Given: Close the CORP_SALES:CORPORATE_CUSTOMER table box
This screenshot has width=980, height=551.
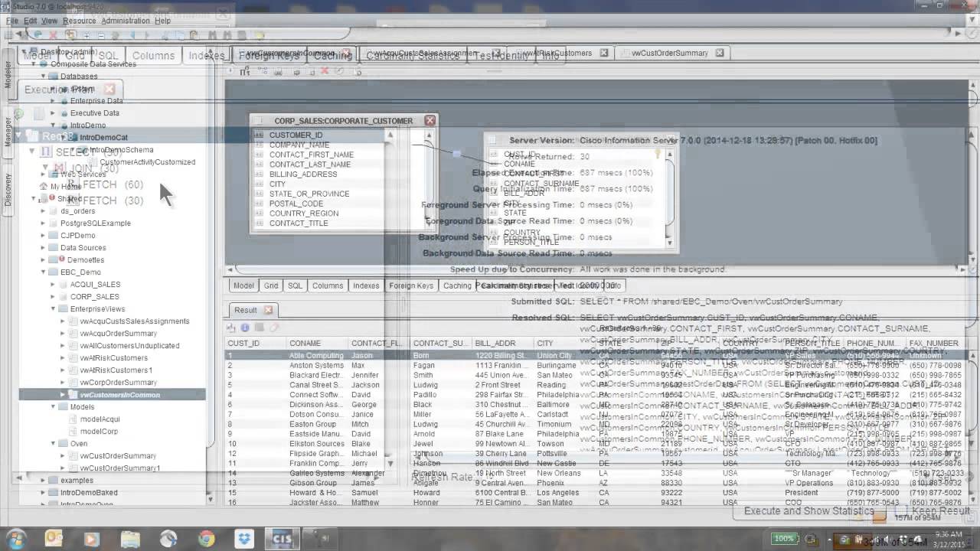Looking at the screenshot, I should pos(430,120).
